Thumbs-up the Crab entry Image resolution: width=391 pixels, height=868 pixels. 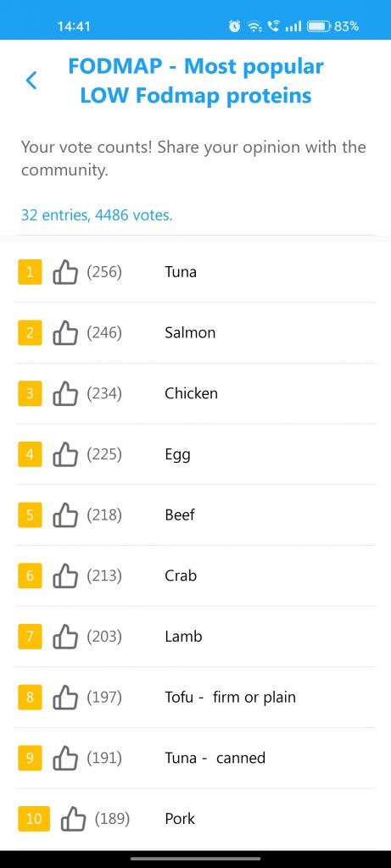tap(65, 576)
